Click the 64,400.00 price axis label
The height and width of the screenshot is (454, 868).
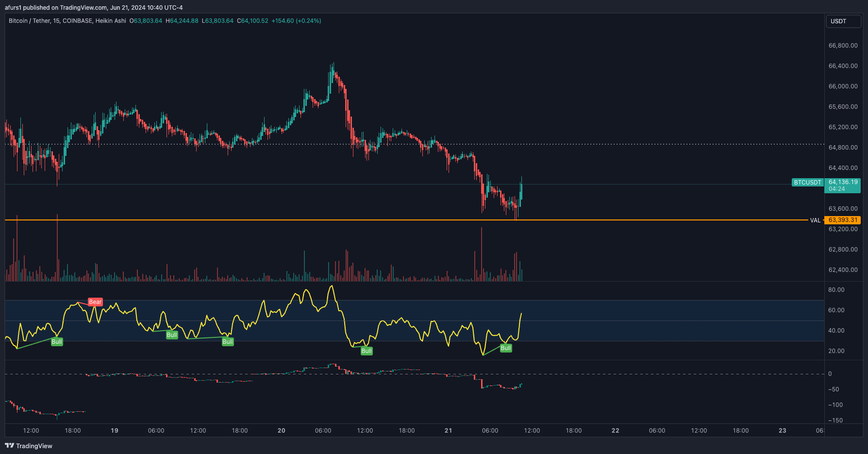click(x=843, y=168)
